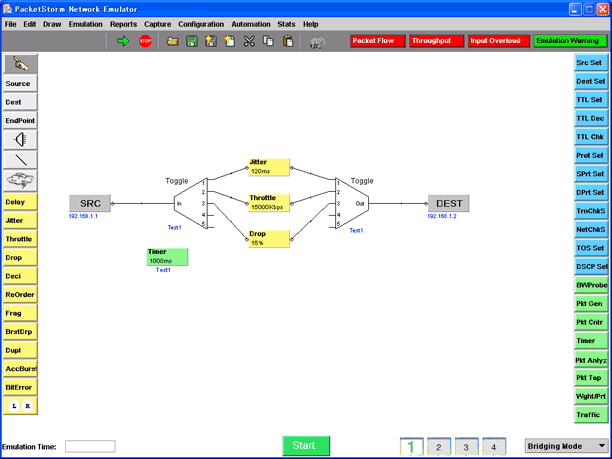The image size is (612, 459).
Task: Click the save-as disk with star icon
Action: 211,41
